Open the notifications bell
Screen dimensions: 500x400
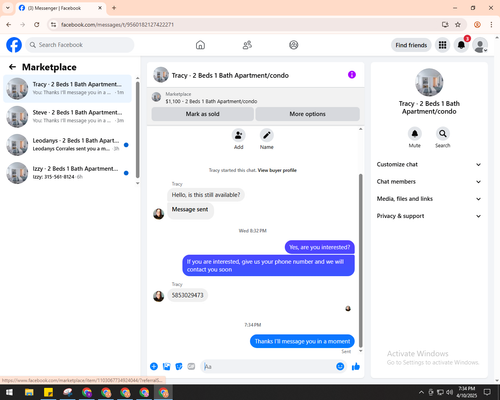[x=461, y=45]
